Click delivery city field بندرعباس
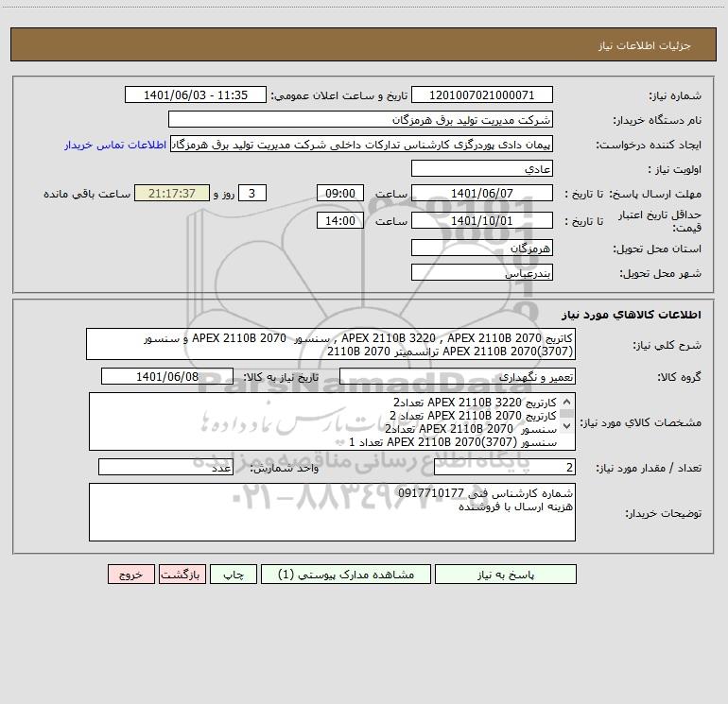Image resolution: width=728 pixels, height=704 pixels. (482, 273)
